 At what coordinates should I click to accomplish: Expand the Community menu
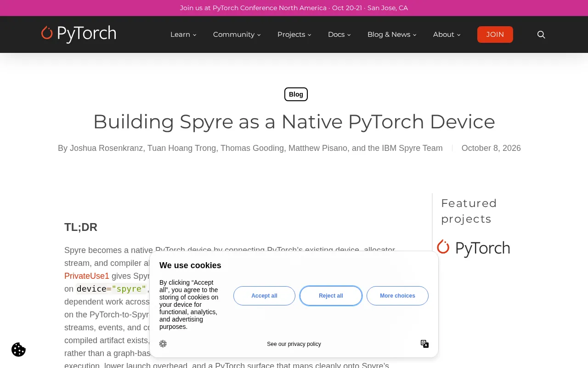coord(237,34)
